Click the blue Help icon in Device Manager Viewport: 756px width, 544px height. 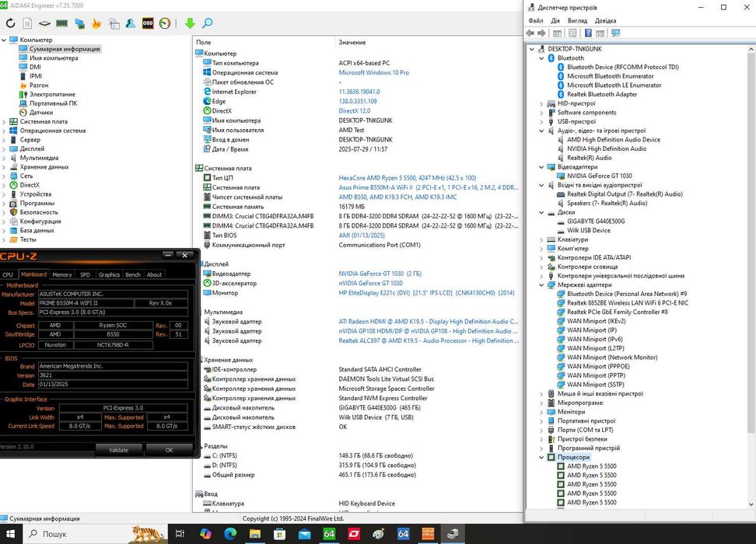click(x=588, y=33)
